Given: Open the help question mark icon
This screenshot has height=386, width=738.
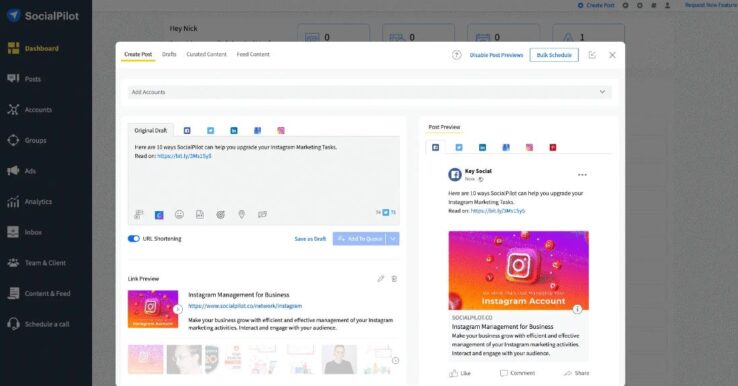Looking at the screenshot, I should (x=457, y=55).
